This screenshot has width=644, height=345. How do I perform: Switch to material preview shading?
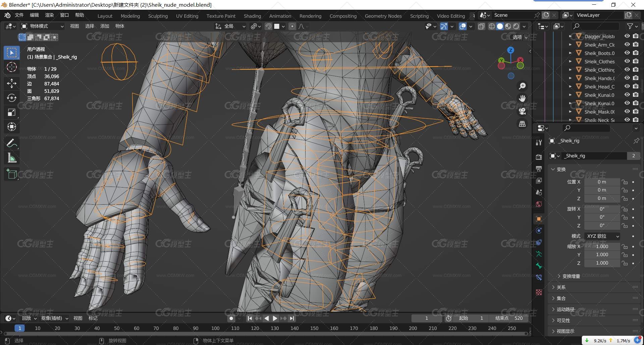508,26
